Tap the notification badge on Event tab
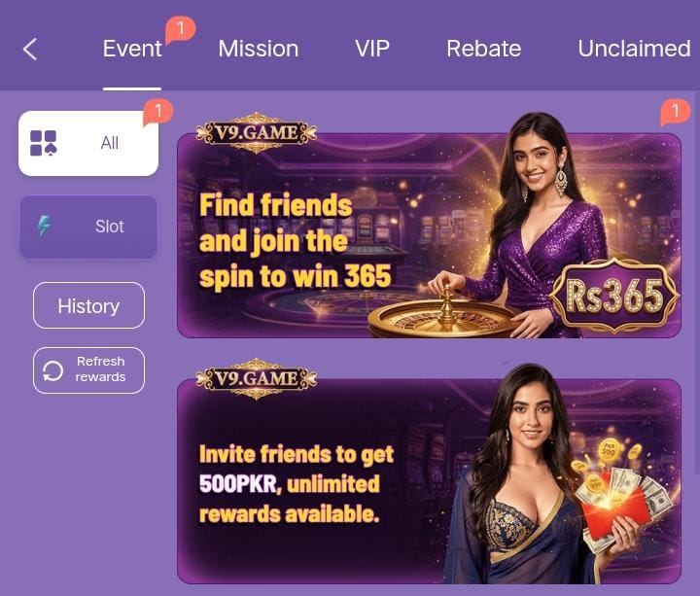The image size is (700, 596). [181, 29]
